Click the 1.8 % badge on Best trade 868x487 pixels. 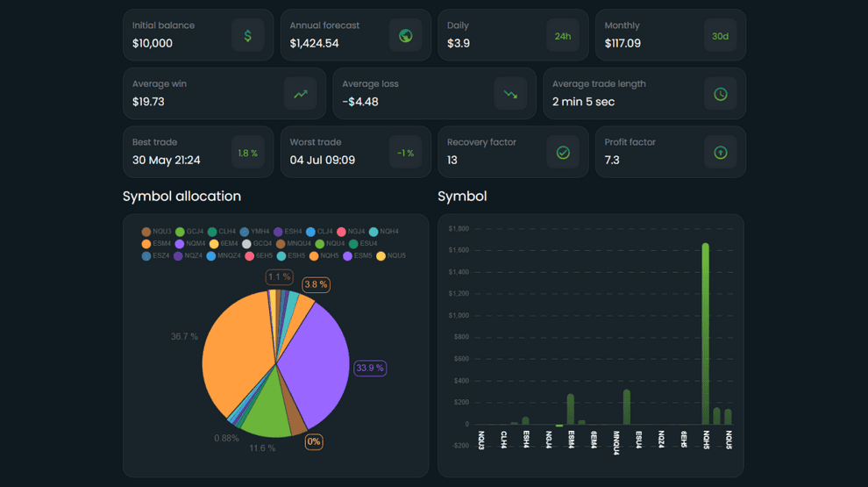247,153
